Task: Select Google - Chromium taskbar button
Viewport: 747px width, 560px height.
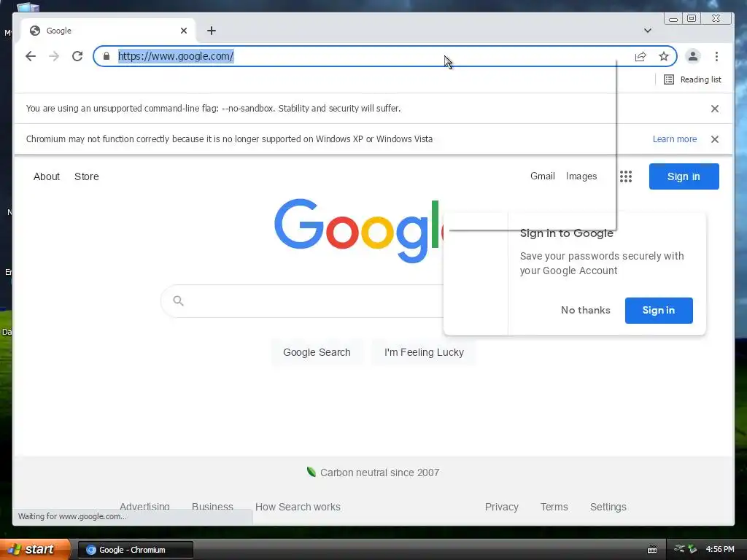Action: point(135,550)
